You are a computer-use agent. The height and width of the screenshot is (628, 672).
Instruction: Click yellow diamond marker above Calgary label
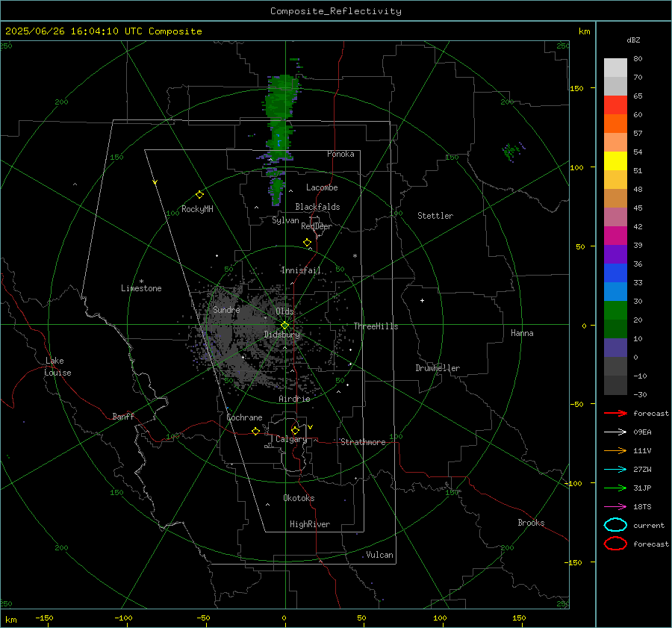[x=295, y=430]
